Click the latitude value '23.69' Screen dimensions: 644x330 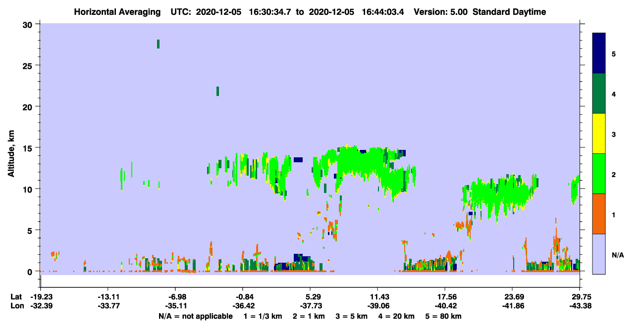(x=512, y=297)
